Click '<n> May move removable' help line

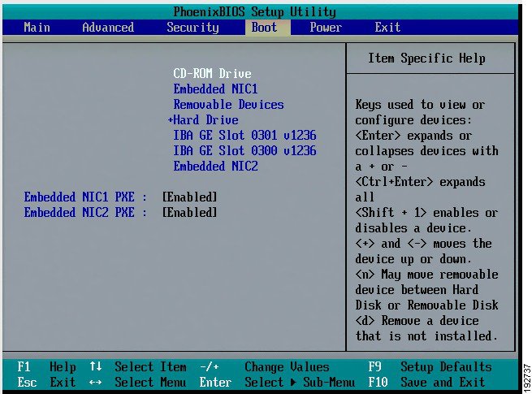427,275
